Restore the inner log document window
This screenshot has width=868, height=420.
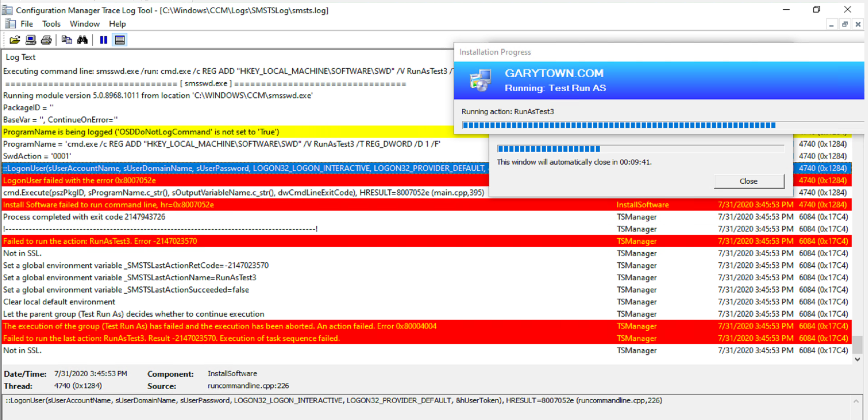845,24
